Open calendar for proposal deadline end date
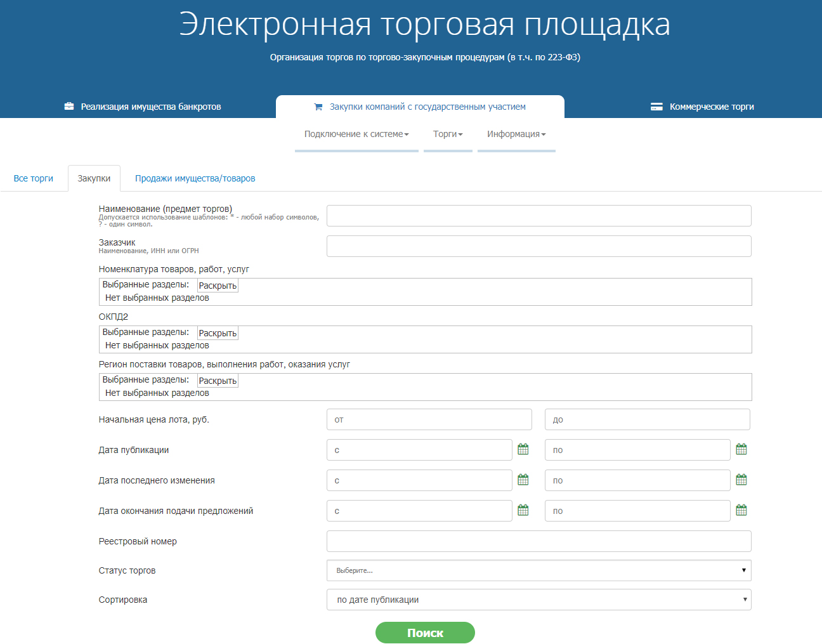822x644 pixels. (x=741, y=510)
